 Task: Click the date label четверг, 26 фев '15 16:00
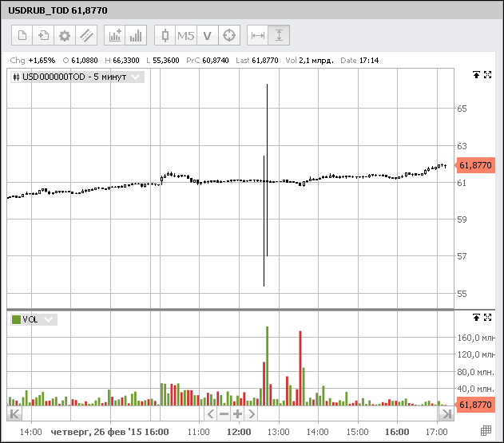(x=110, y=432)
